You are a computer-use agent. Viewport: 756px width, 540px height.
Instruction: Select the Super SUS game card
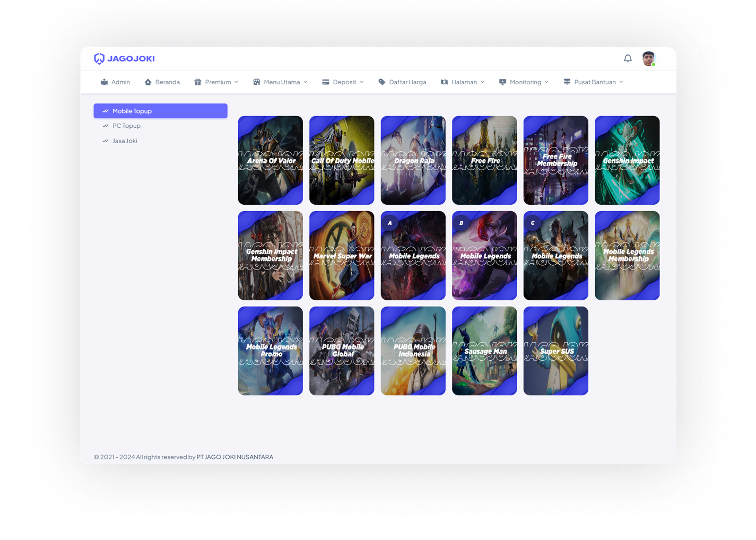(556, 351)
